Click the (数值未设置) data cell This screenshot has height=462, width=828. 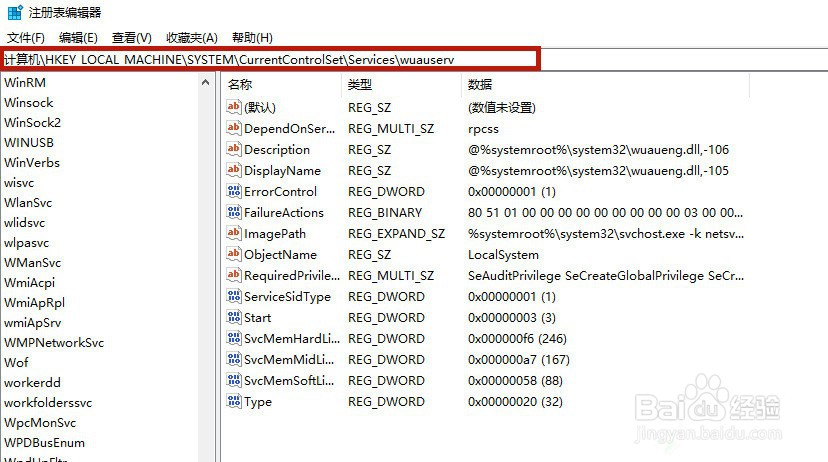(502, 108)
